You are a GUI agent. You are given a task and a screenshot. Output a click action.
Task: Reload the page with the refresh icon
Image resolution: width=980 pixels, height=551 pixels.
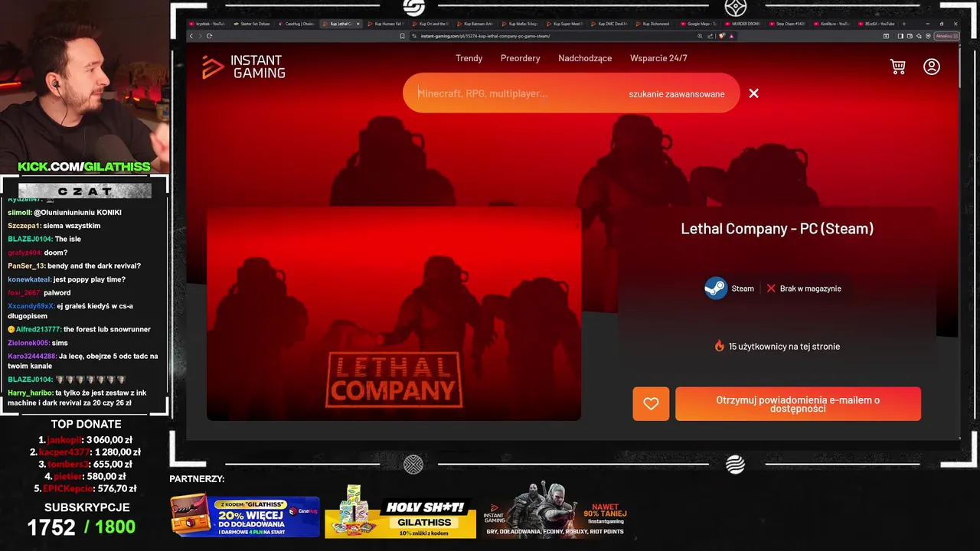(209, 36)
